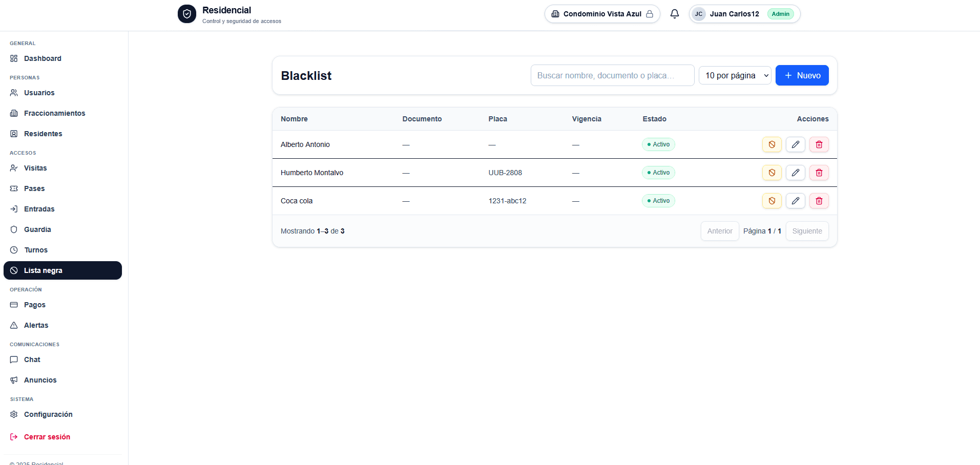Viewport: 980px width, 465px height.
Task: Click the pencil icon for Alberto Antonio
Action: point(795,144)
